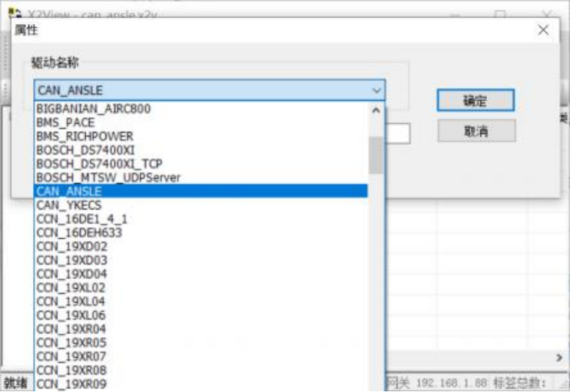Click the 确定 button

click(x=475, y=100)
